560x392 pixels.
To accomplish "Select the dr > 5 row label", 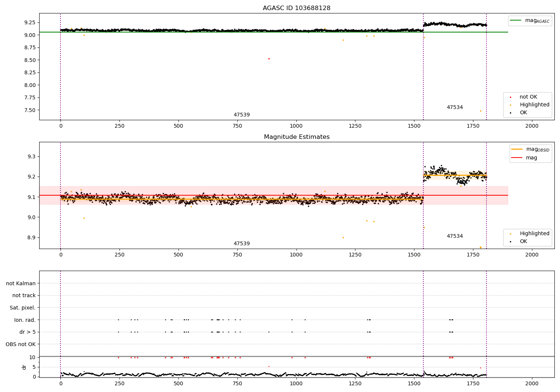I will click(x=28, y=332).
